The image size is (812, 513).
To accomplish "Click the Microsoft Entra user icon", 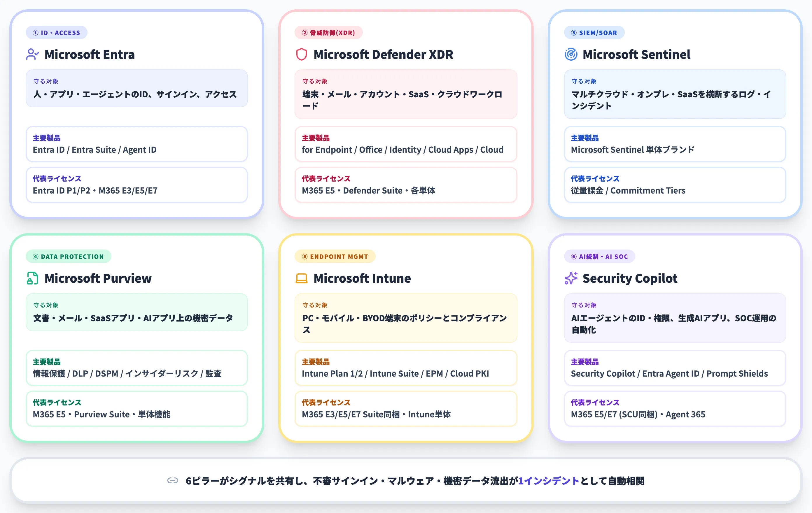I will point(32,54).
